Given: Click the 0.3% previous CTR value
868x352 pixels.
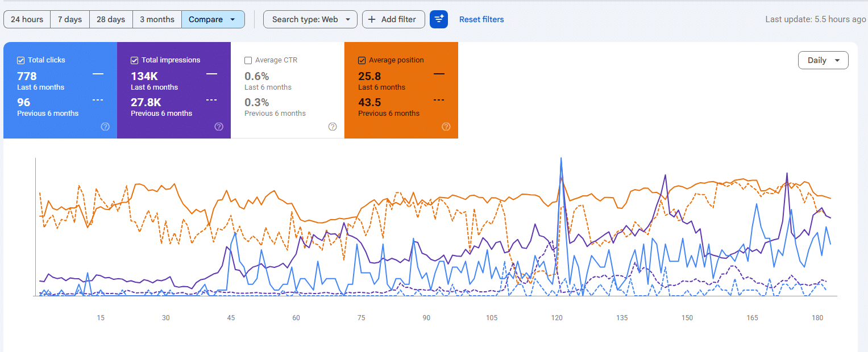Looking at the screenshot, I should (257, 102).
